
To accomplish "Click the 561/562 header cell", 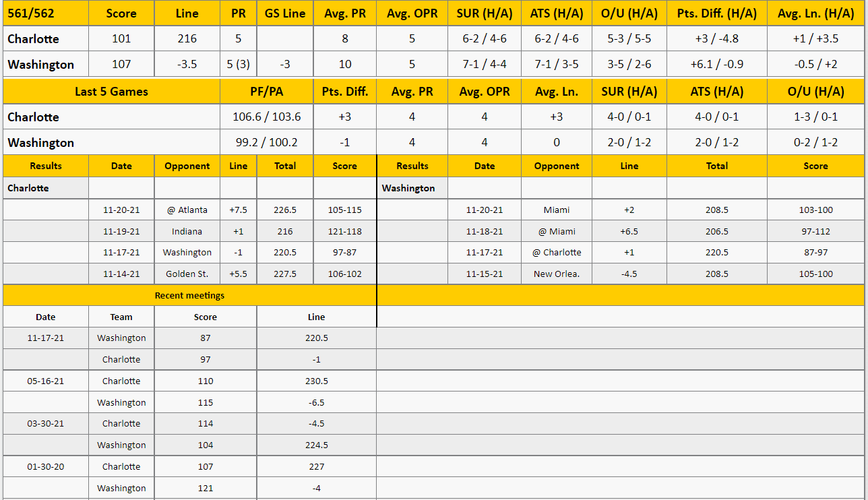I will pos(46,13).
